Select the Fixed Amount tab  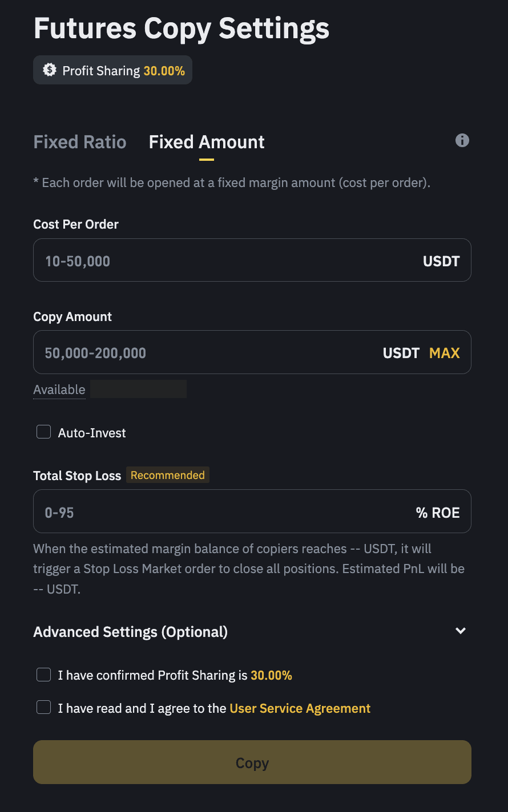[x=207, y=142]
